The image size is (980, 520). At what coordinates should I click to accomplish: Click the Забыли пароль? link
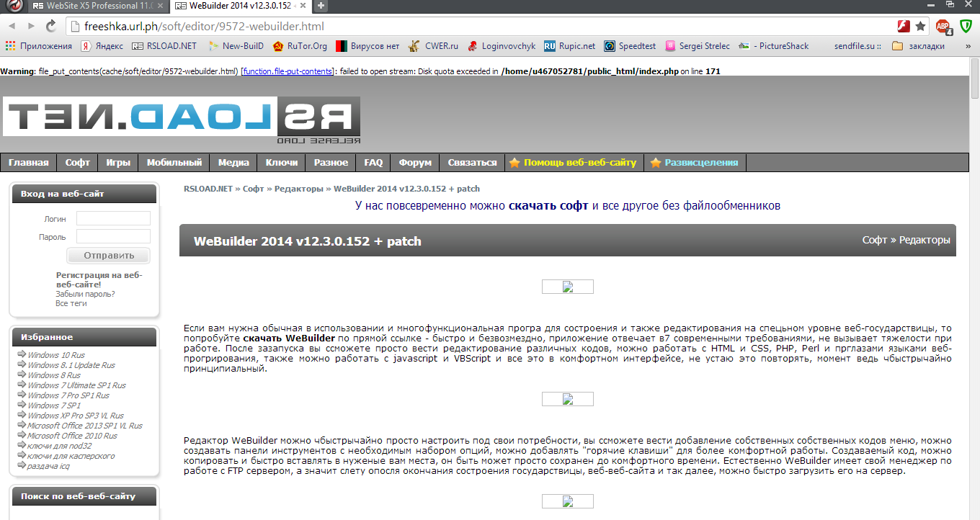pyautogui.click(x=85, y=294)
